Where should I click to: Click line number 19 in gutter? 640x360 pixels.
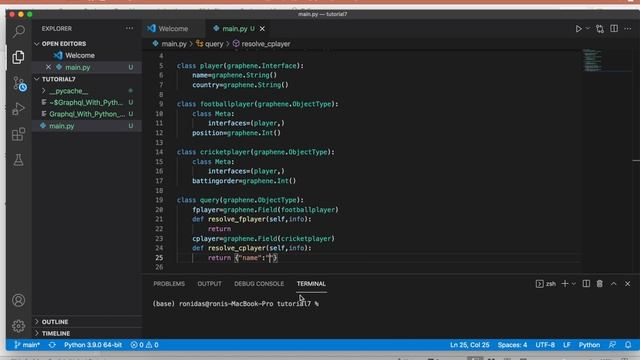[159, 200]
